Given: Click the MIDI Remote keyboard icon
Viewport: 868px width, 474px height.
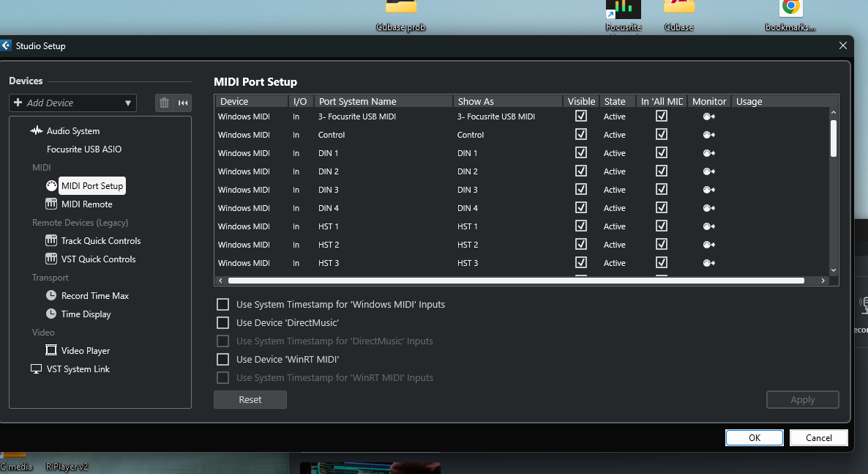Looking at the screenshot, I should (x=51, y=204).
